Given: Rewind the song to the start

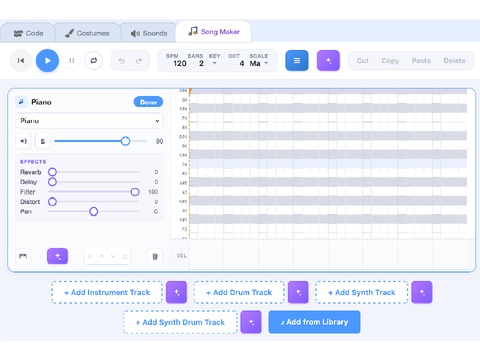Looking at the screenshot, I should coord(21,60).
